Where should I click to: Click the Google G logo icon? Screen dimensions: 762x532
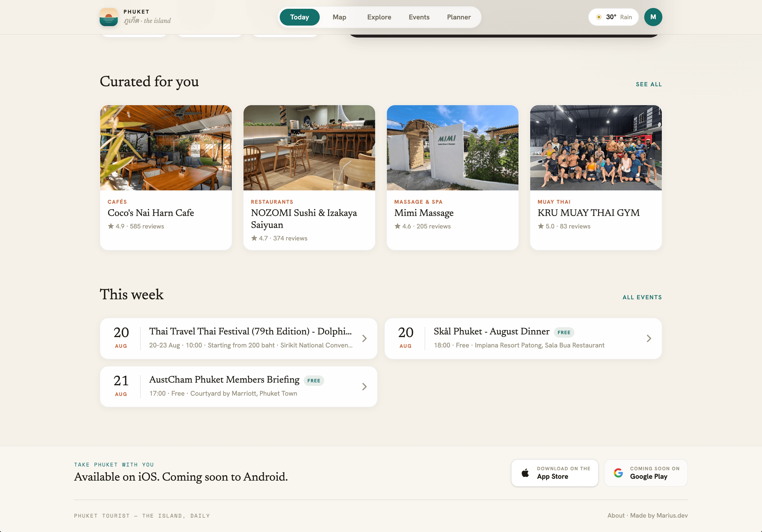tap(618, 473)
